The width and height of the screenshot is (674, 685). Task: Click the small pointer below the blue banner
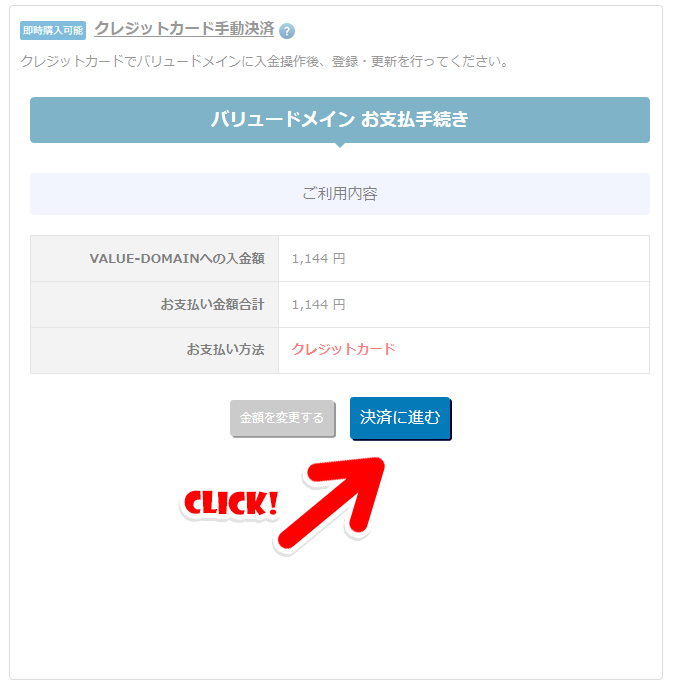[x=340, y=145]
